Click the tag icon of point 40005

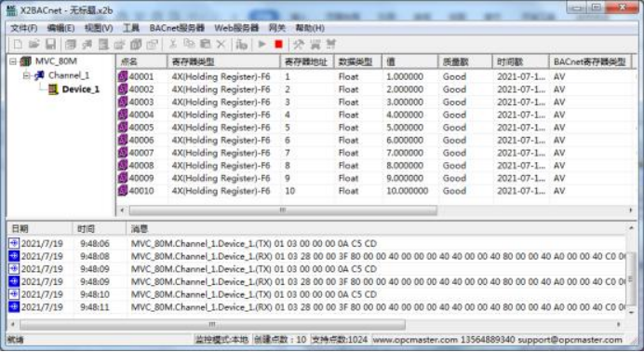pos(123,128)
